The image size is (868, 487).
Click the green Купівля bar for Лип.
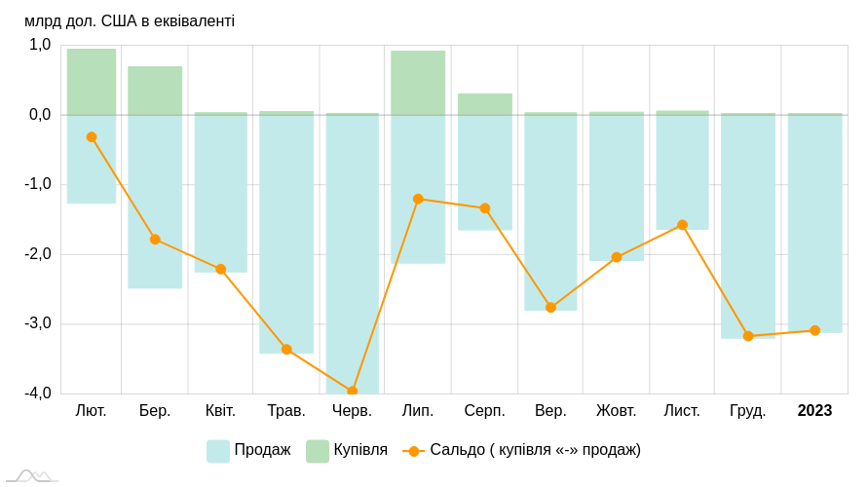418,83
